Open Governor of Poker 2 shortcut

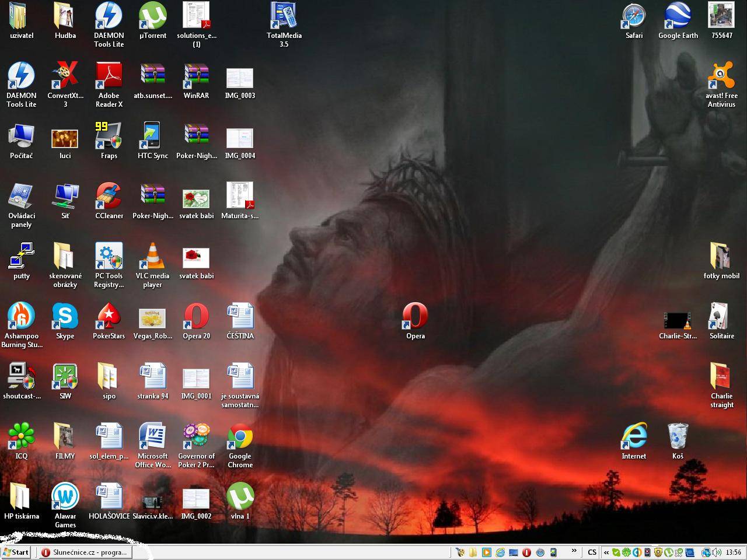(196, 445)
